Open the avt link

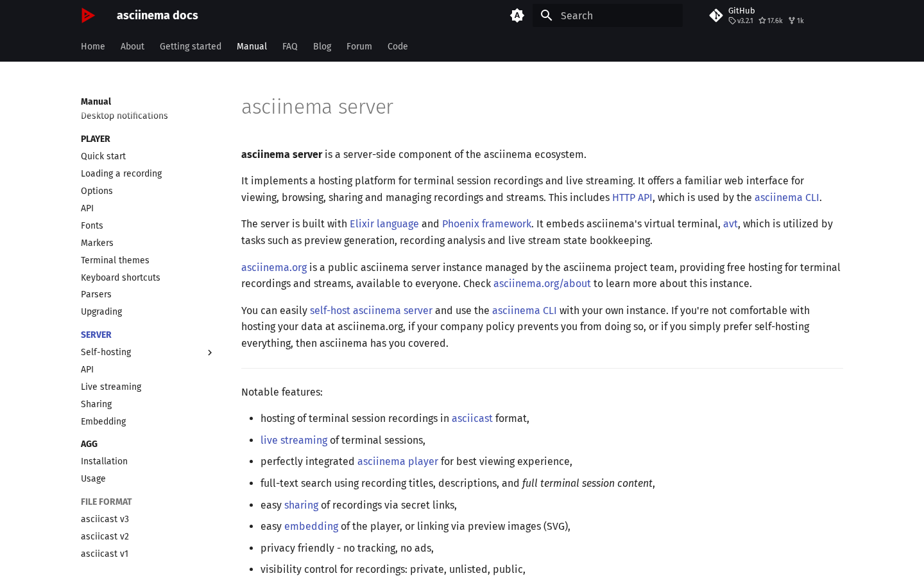pyautogui.click(x=730, y=223)
